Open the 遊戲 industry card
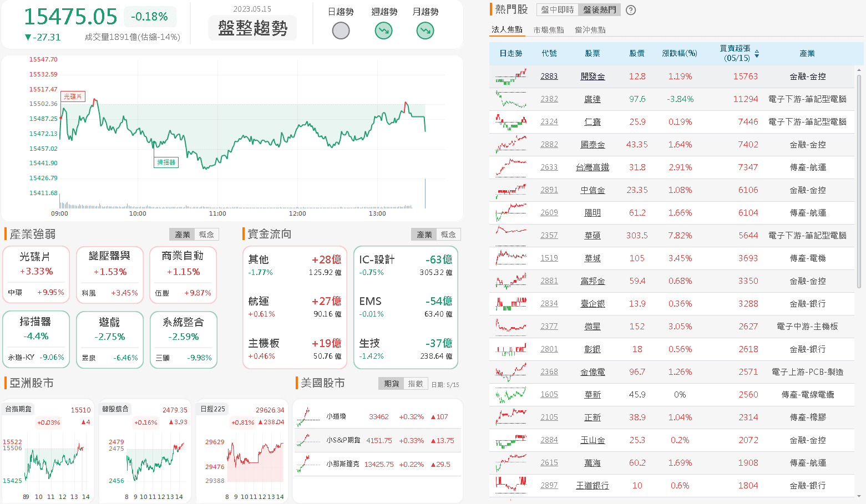The height and width of the screenshot is (504, 866). click(110, 340)
